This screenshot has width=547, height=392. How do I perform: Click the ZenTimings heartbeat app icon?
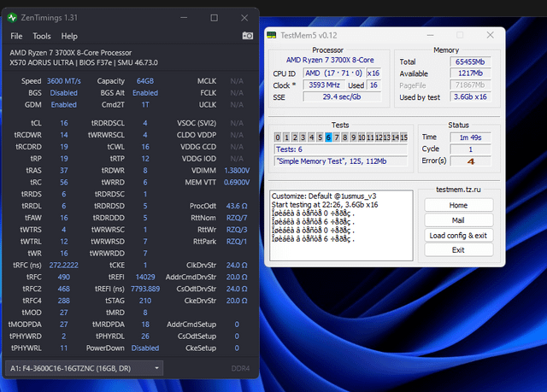12,17
